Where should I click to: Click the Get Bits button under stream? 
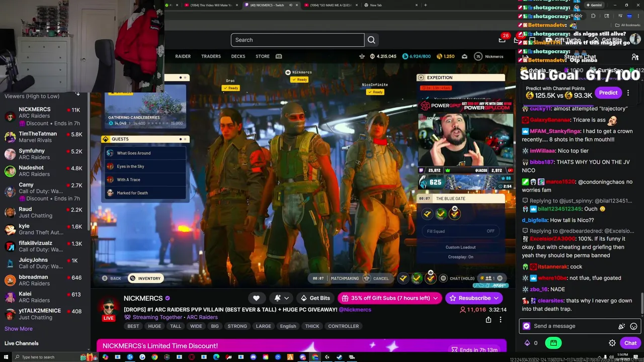[315, 298]
